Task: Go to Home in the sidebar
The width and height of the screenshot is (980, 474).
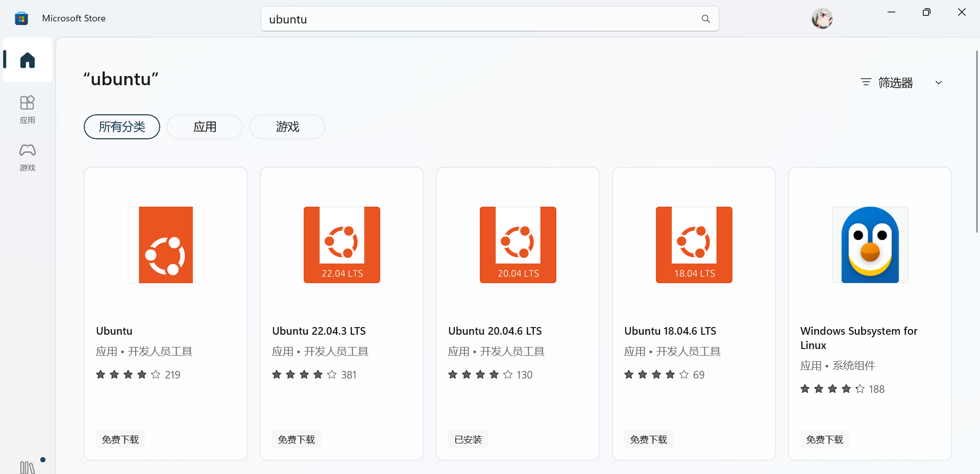Action: [28, 60]
